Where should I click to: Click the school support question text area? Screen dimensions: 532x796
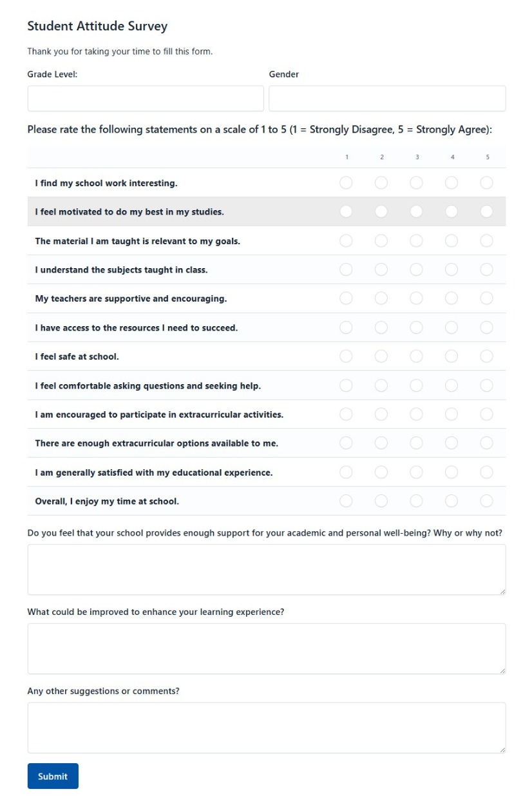(x=266, y=569)
